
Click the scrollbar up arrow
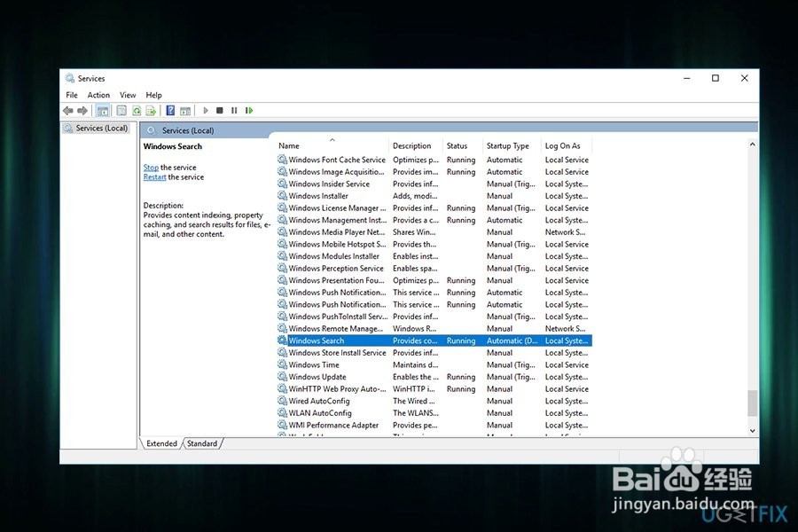(x=752, y=145)
